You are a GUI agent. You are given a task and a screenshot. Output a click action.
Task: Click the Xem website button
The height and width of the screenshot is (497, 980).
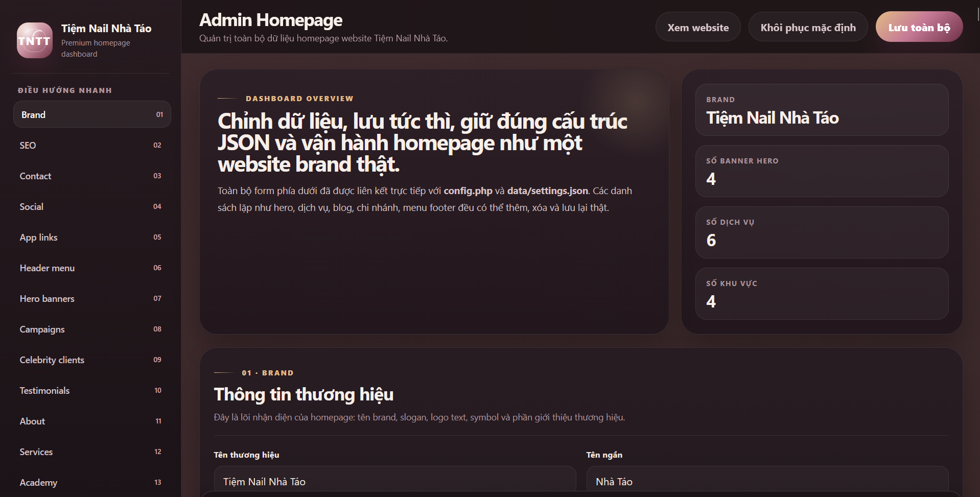(x=698, y=28)
